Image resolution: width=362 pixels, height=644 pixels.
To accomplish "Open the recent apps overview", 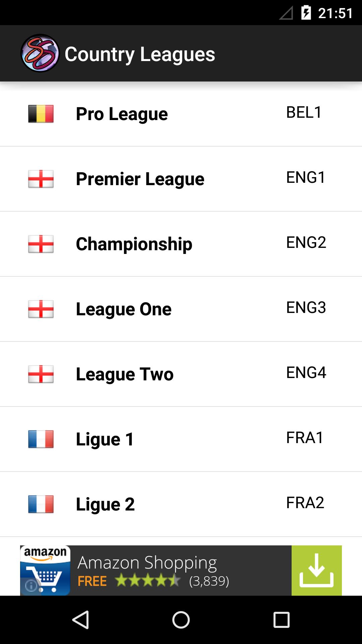I will (x=281, y=620).
